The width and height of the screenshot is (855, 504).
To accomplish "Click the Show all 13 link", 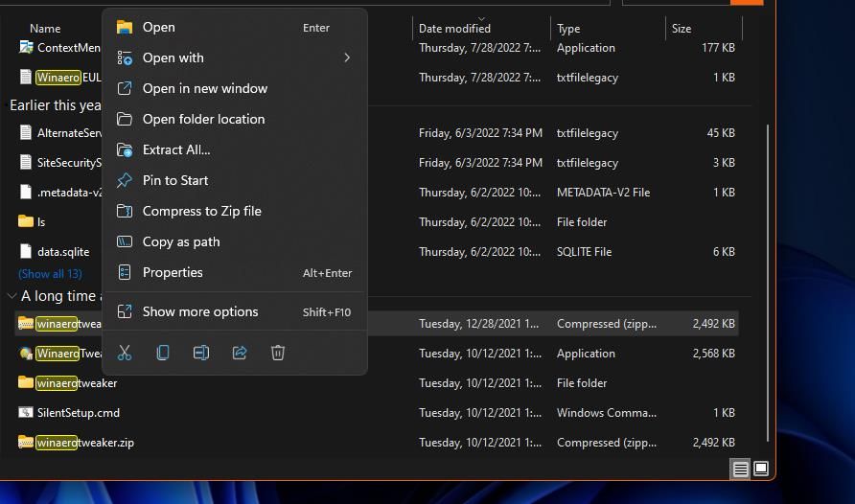I will 50,274.
